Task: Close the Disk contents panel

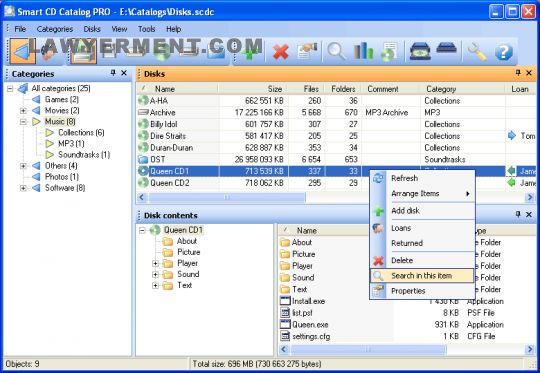Action: (x=529, y=215)
